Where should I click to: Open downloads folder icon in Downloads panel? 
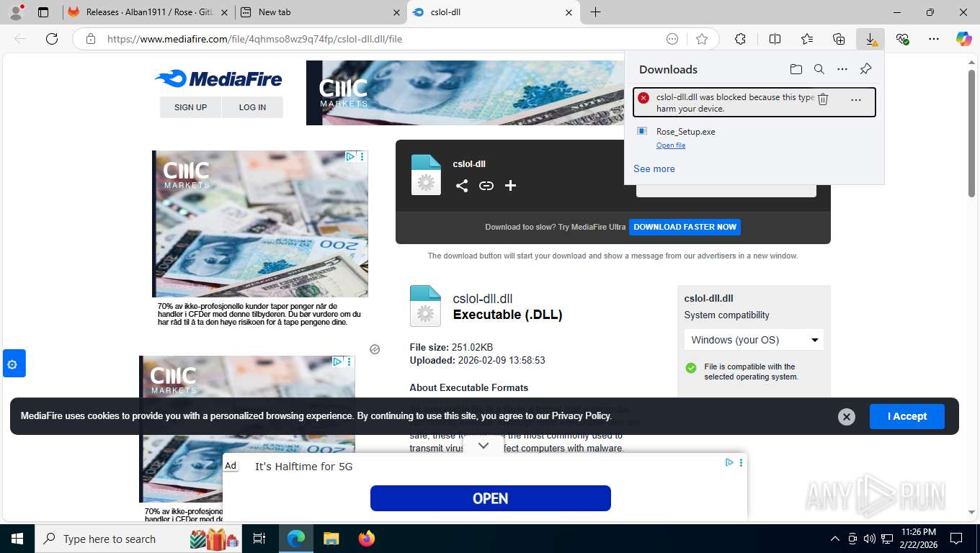(796, 69)
